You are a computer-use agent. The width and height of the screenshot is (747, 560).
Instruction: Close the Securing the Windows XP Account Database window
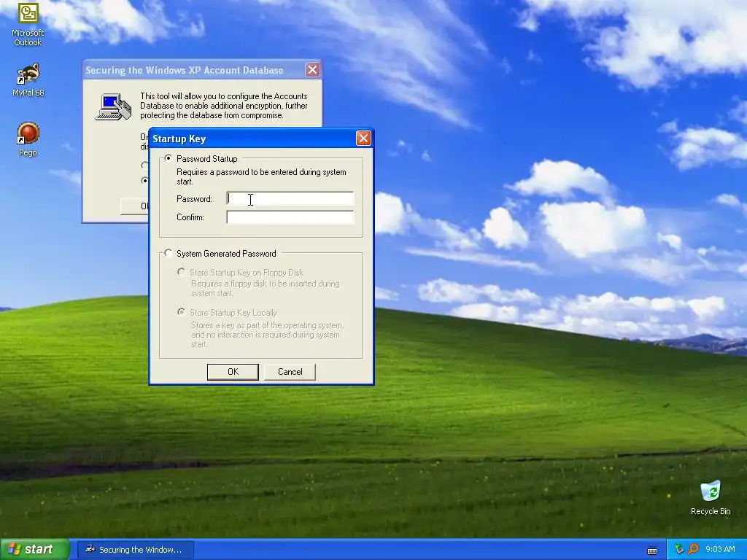pyautogui.click(x=312, y=70)
